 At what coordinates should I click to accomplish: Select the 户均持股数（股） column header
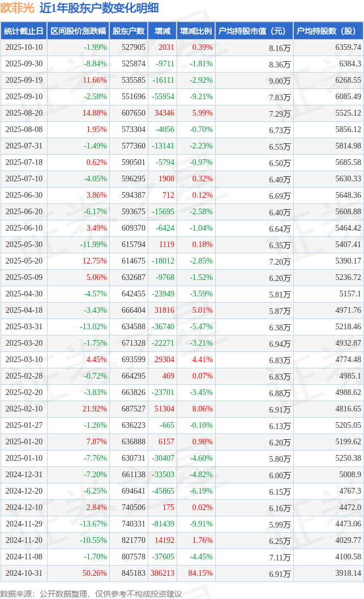pyautogui.click(x=328, y=31)
